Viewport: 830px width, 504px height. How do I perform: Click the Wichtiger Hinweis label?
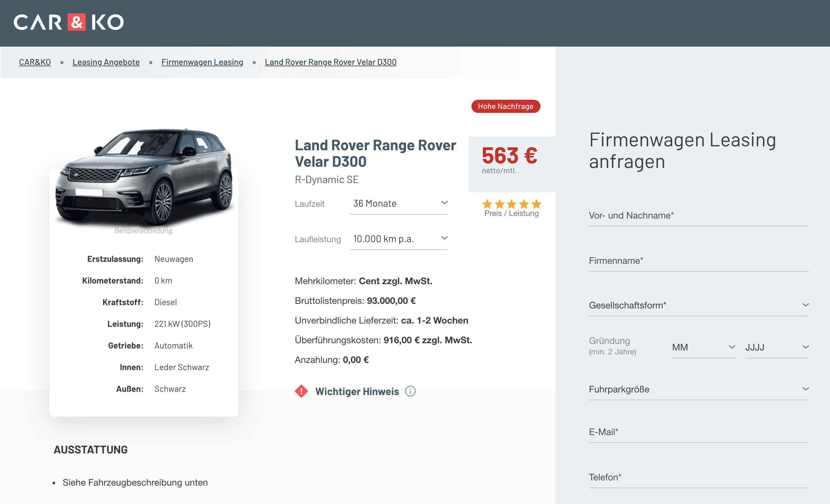click(357, 391)
